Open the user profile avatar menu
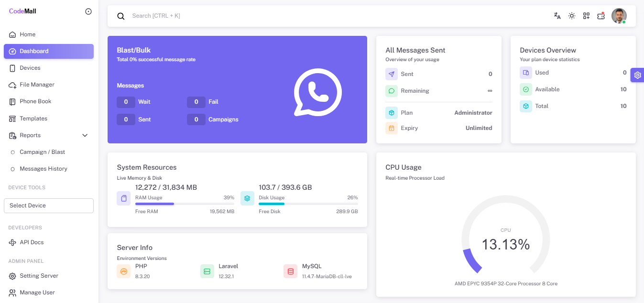The image size is (644, 303). tap(619, 16)
